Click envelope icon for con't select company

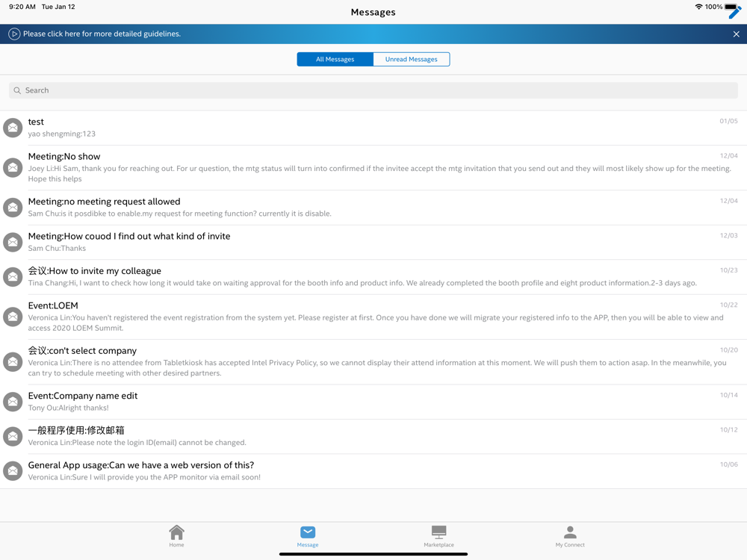click(x=13, y=362)
